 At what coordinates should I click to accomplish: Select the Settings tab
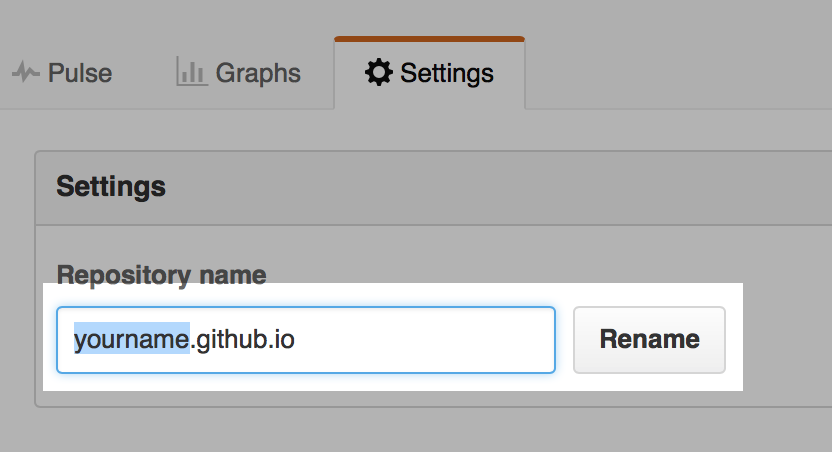(x=429, y=73)
